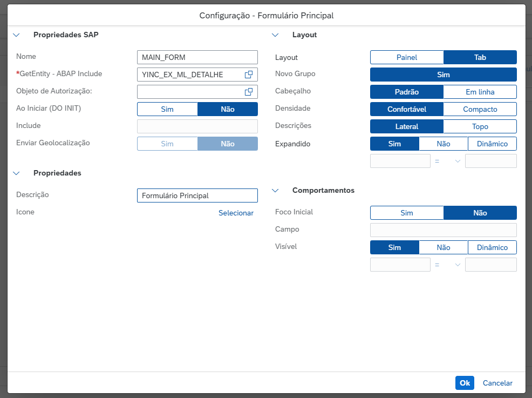Choose Painel layout option
This screenshot has height=398, width=532.
(x=407, y=57)
